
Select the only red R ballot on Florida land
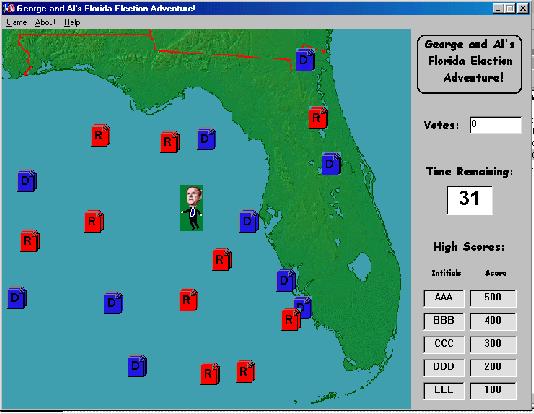pos(318,118)
